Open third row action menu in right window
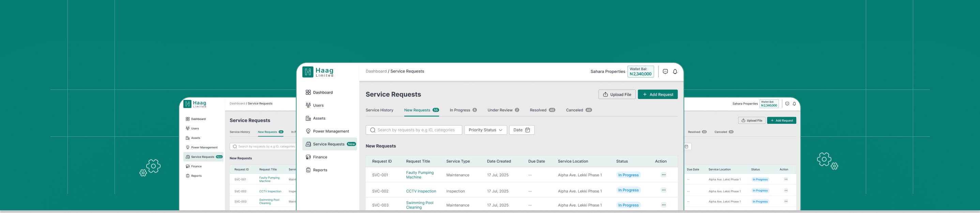Viewport: 980px width, 213px height. 786,202
